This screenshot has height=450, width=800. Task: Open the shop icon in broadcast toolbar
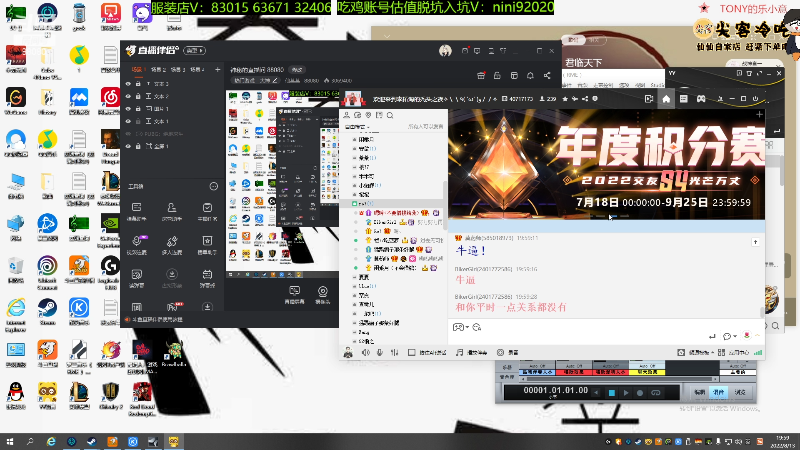click(481, 76)
